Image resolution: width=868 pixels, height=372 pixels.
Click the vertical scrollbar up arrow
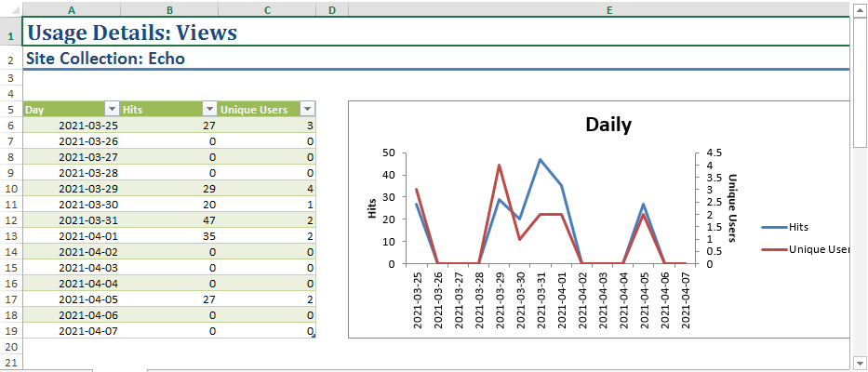point(859,9)
